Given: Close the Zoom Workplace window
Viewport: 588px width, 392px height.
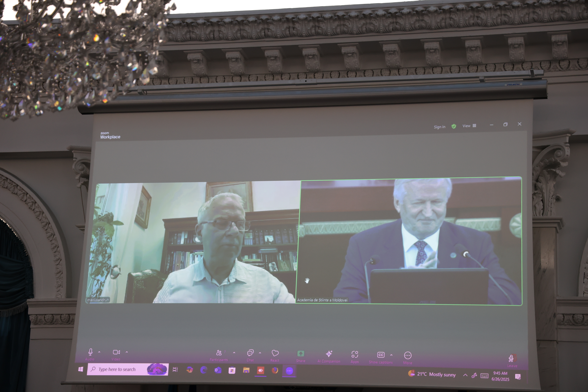Looking at the screenshot, I should [519, 124].
